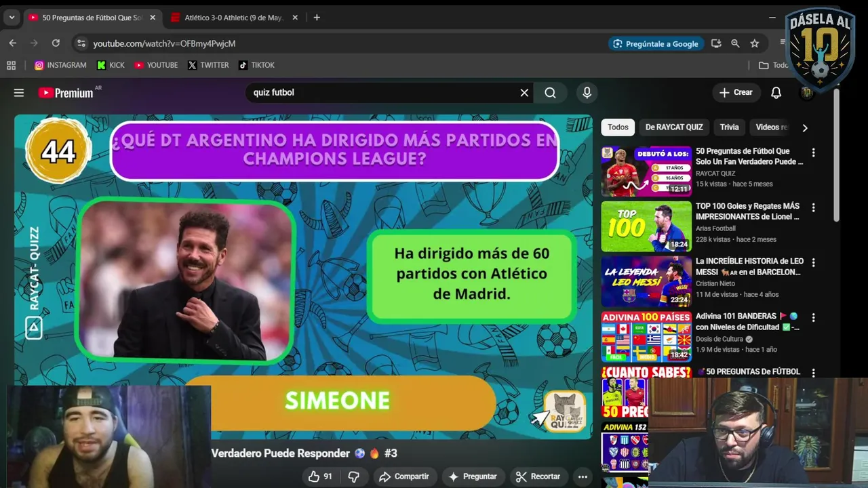The width and height of the screenshot is (868, 488).
Task: Click the RAYCAT QUIZ channel watermark in player
Action: click(x=565, y=412)
